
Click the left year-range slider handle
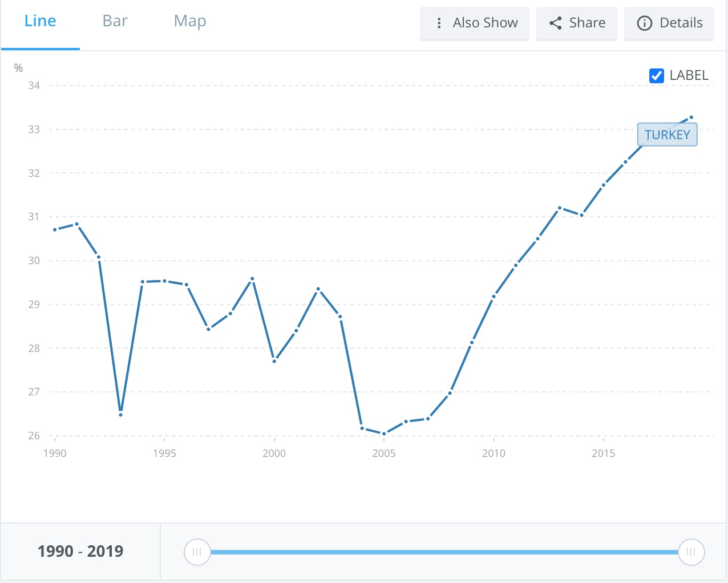point(197,552)
